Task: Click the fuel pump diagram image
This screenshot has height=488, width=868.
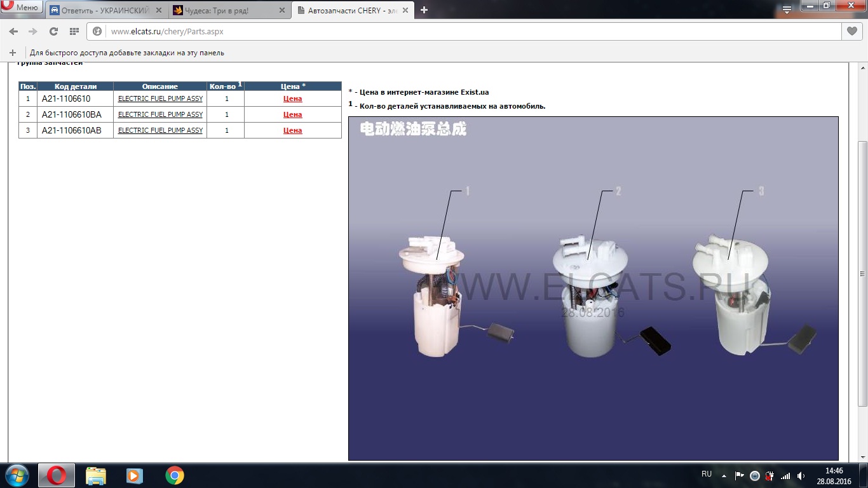Action: tap(593, 288)
